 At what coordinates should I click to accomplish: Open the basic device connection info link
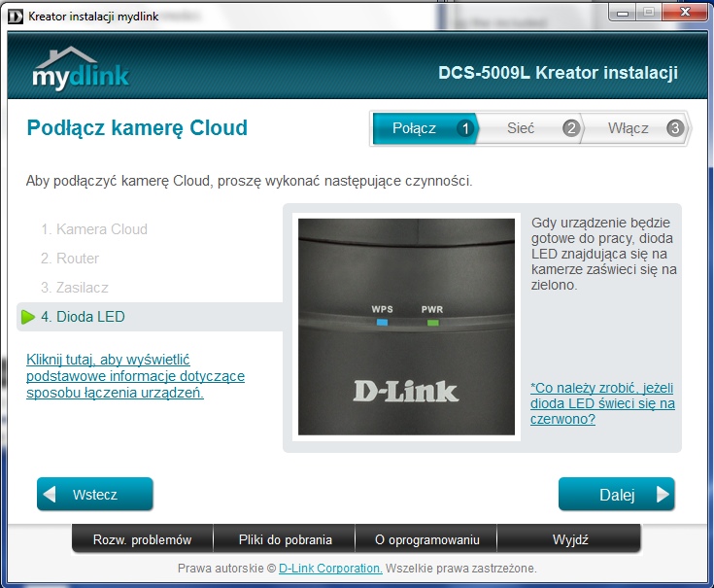tap(135, 376)
